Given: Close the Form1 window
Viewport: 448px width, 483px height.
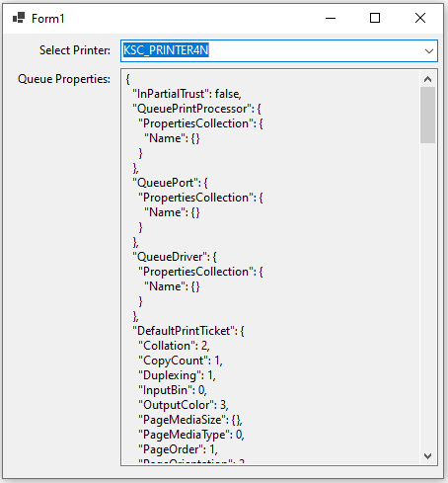Looking at the screenshot, I should coord(420,18).
